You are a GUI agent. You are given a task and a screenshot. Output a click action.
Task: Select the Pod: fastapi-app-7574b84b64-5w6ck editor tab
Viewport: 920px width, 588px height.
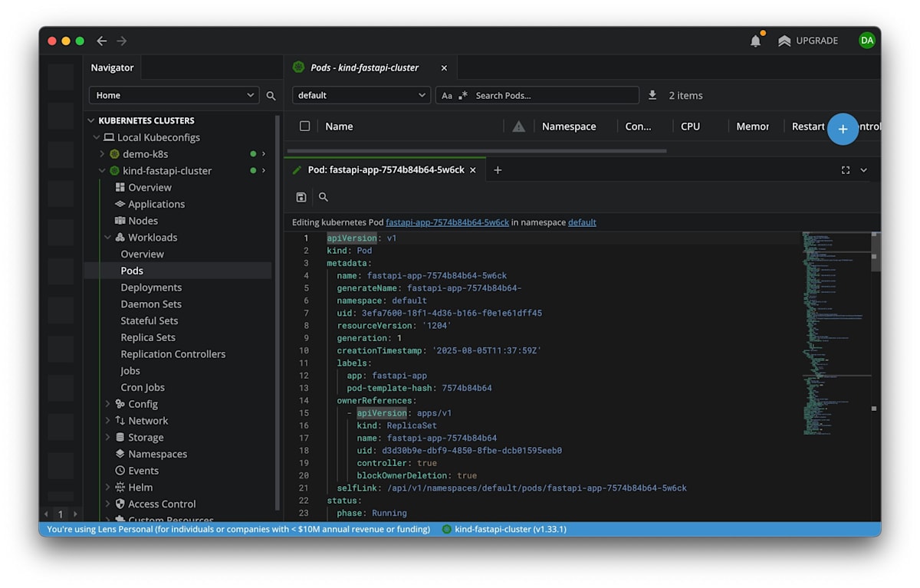point(386,170)
